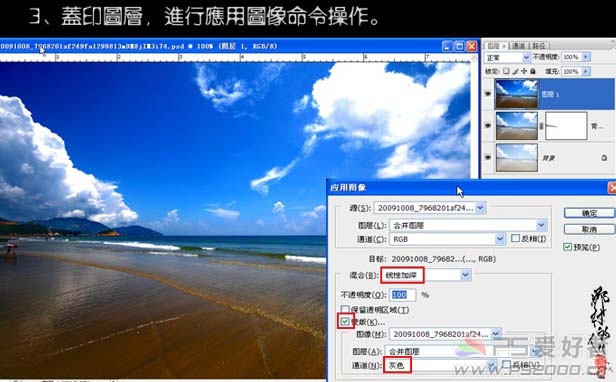Image resolution: width=616 pixels, height=382 pixels.
Task: Click the layer opacity 100% field
Action: click(x=571, y=57)
